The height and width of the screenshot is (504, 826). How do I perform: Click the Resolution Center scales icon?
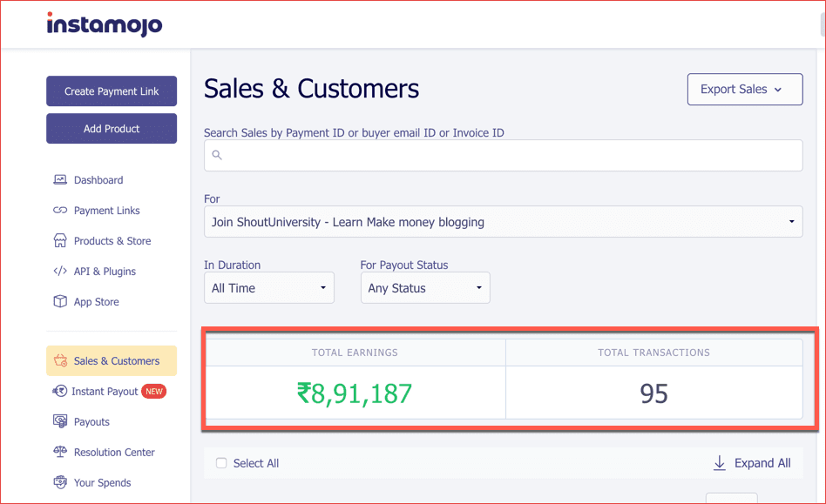tap(59, 452)
